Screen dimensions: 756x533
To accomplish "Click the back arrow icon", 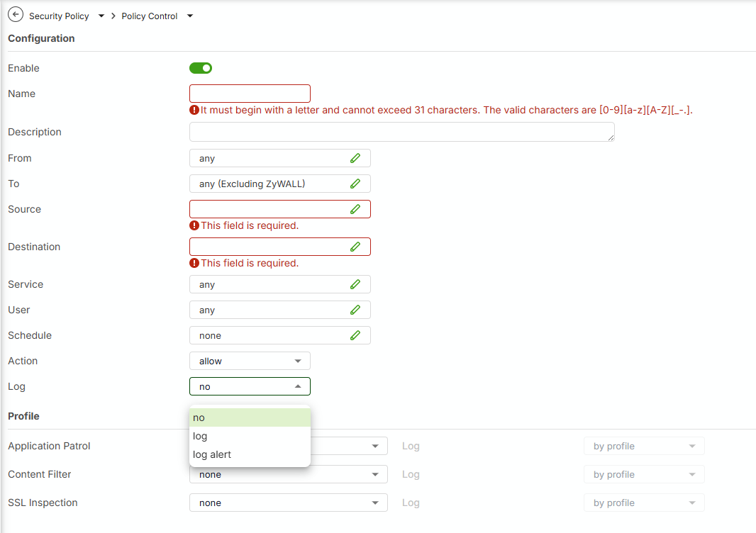I will (16, 15).
